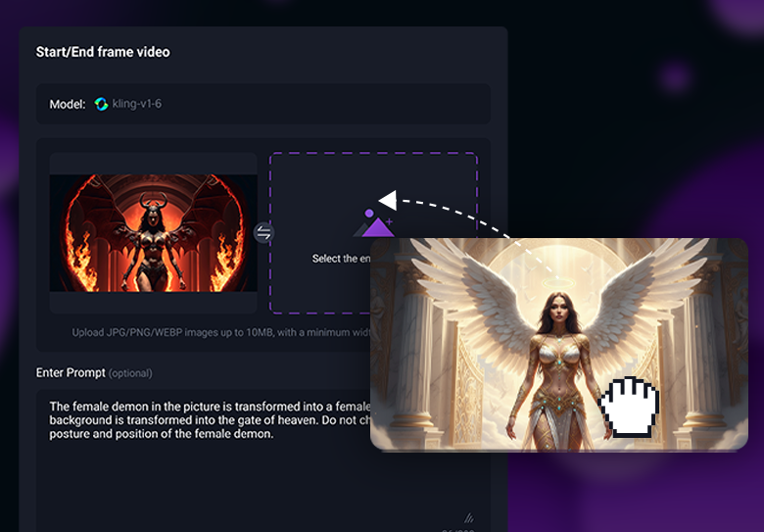Select the demon start frame thumbnail

pyautogui.click(x=153, y=233)
